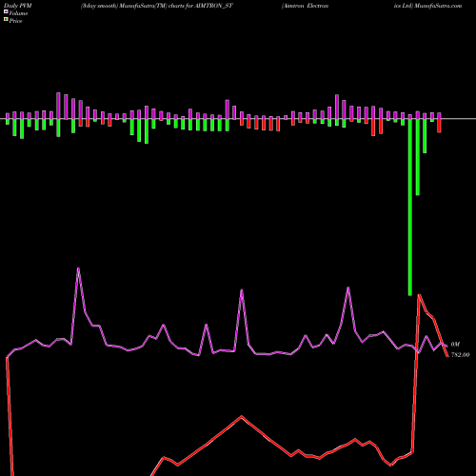Click the MunafaSutra.com label
476x476 pixels.
coord(438,6)
